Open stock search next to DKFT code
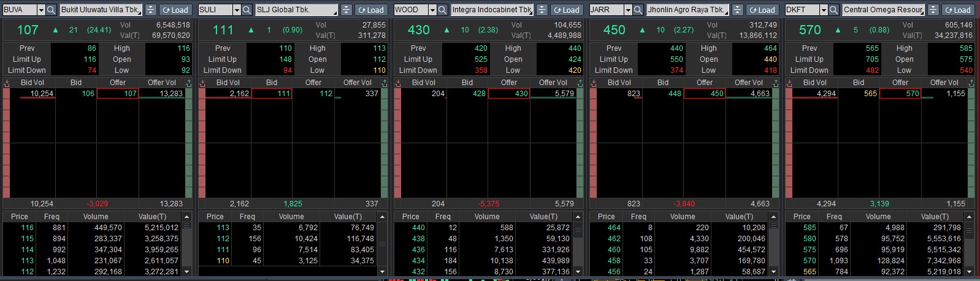The height and width of the screenshot is (281, 980). pyautogui.click(x=833, y=10)
